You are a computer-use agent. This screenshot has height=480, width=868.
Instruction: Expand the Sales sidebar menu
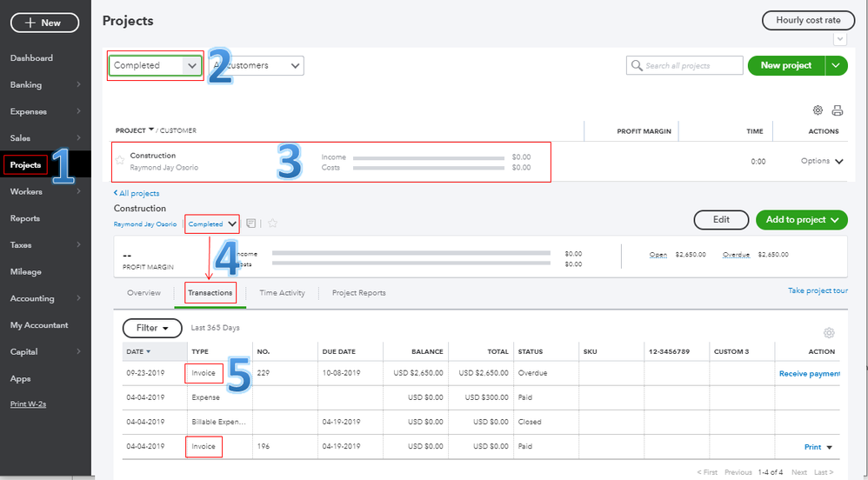point(45,138)
